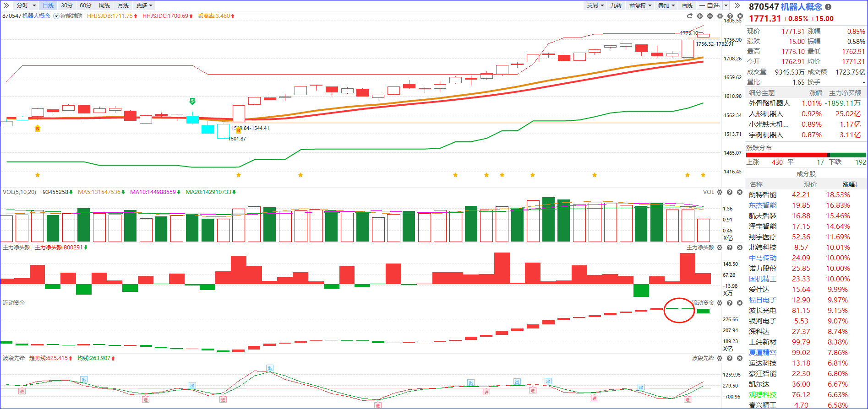Open the 自选 dropdown arrow

[x=726, y=5]
